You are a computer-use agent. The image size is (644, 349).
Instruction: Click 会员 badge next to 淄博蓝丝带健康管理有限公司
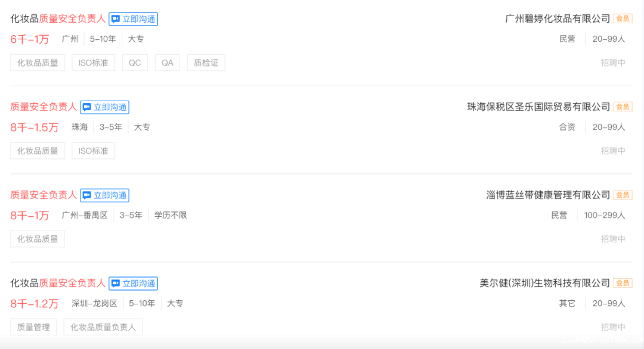click(623, 195)
